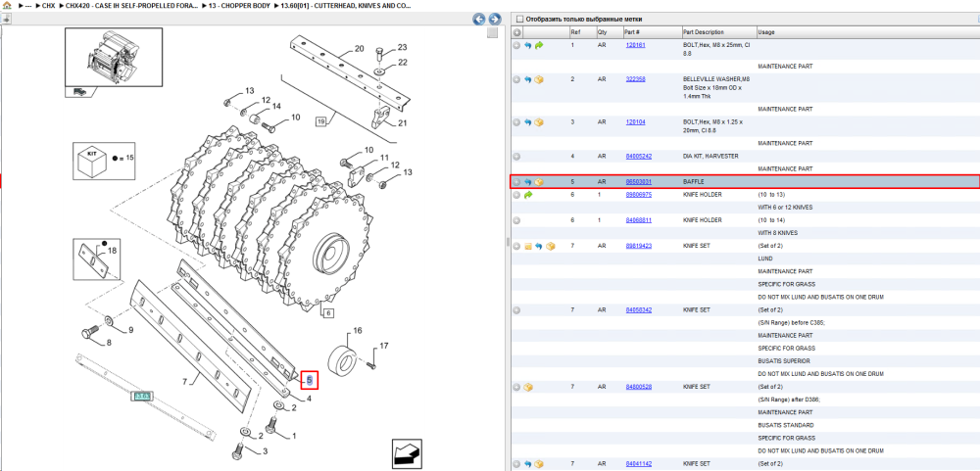Select 'BAFFLE' description cell
The width and height of the screenshot is (980, 471).
click(x=694, y=182)
